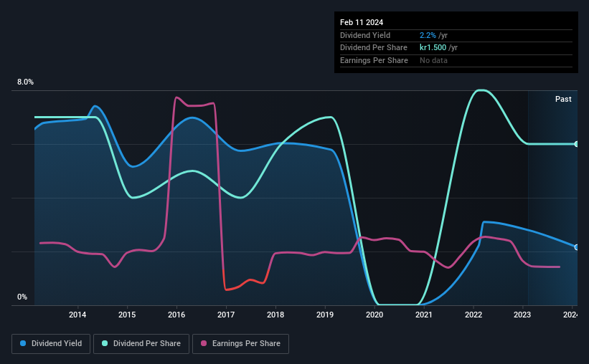Click the 8.0% y-axis label
Viewport: 589px width, 364px height.
pyautogui.click(x=25, y=82)
